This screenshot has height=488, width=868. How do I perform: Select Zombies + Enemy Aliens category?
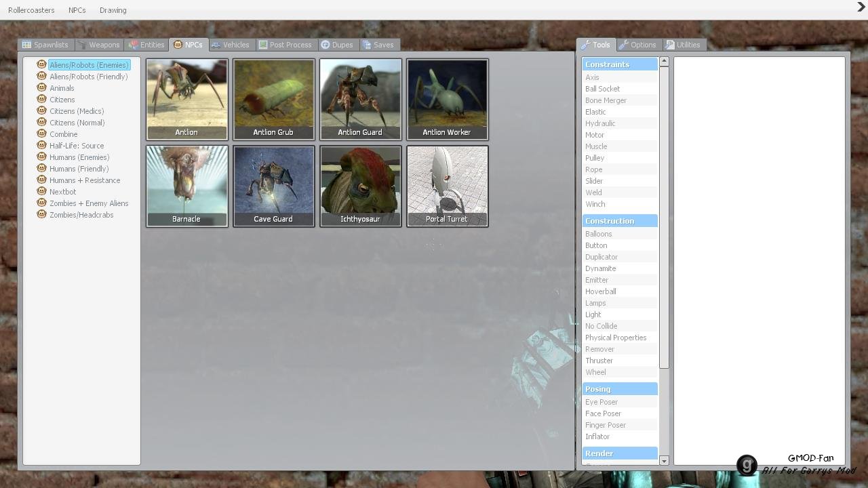[x=89, y=203]
